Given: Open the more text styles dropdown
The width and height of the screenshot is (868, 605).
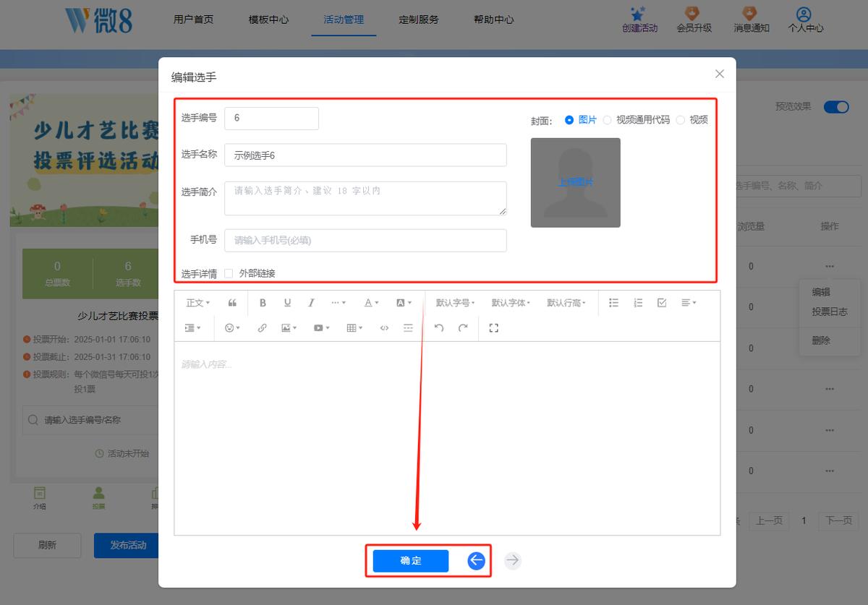Looking at the screenshot, I should coord(339,303).
